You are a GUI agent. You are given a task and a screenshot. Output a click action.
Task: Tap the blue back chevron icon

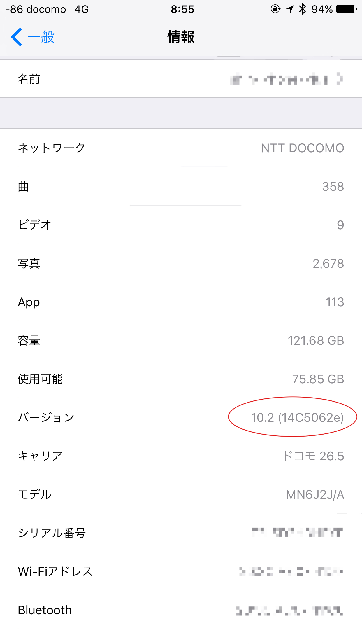pyautogui.click(x=17, y=37)
